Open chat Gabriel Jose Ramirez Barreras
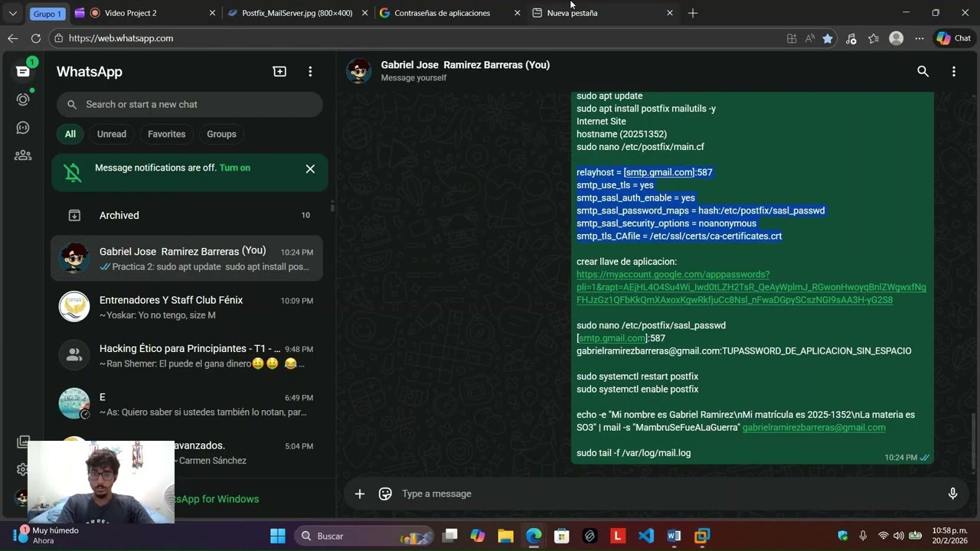Image resolution: width=980 pixels, height=551 pixels. pyautogui.click(x=187, y=259)
